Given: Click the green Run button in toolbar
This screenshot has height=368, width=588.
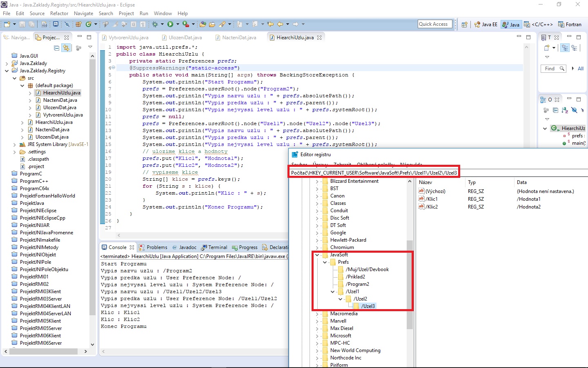Looking at the screenshot, I should click(170, 25).
